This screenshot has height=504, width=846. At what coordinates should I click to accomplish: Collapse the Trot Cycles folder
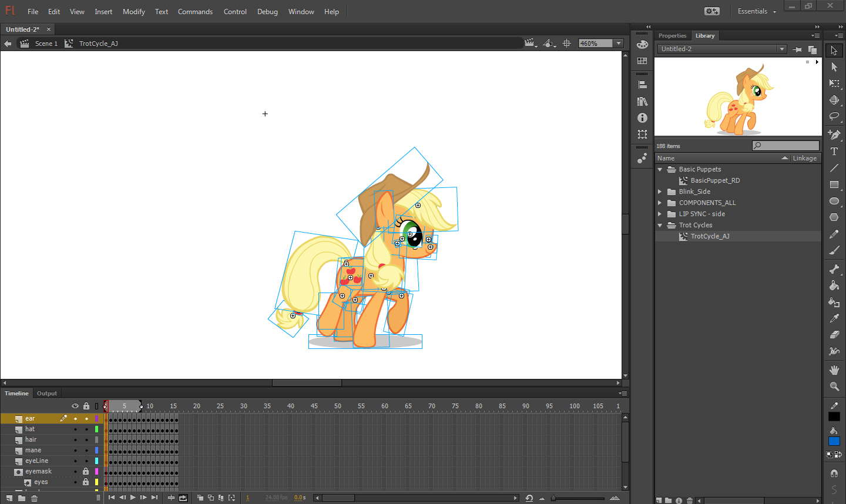click(x=660, y=225)
